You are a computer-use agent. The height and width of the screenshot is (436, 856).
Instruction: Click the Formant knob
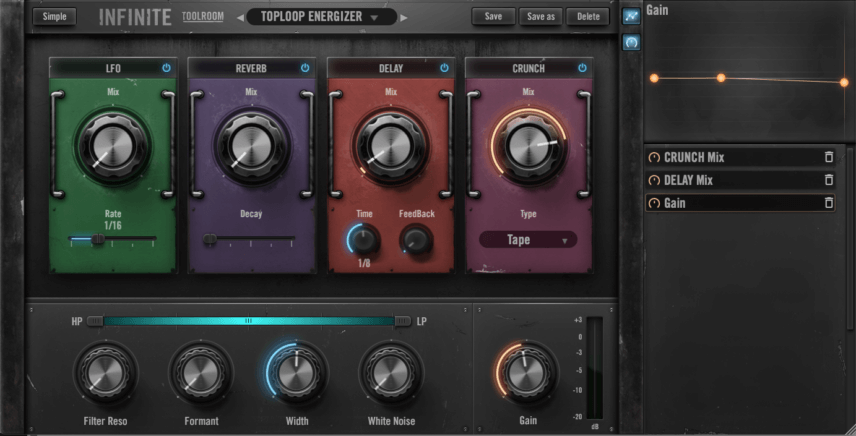click(x=200, y=374)
